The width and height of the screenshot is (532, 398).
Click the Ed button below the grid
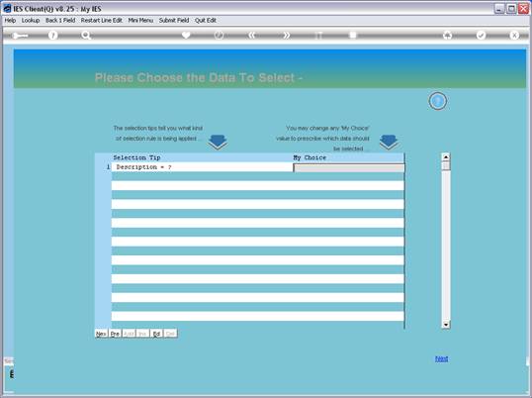pyautogui.click(x=156, y=334)
